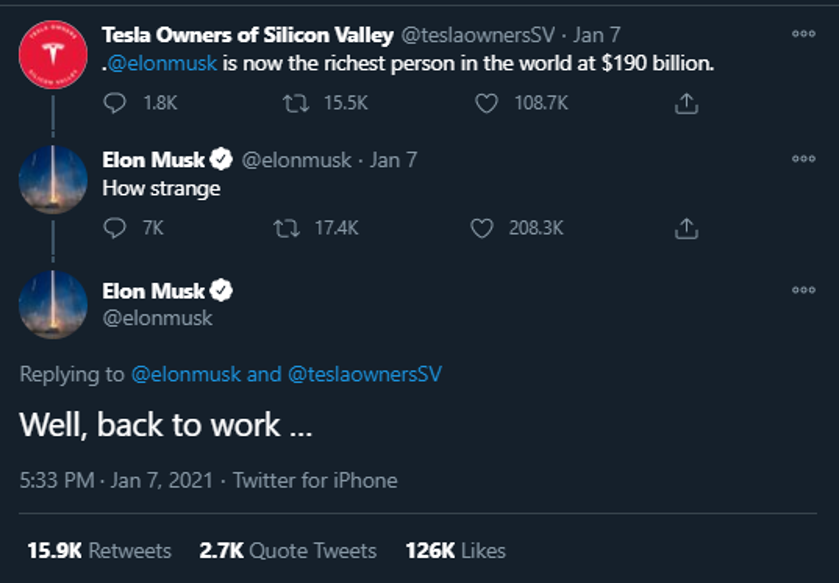View the 2.7K Quote Tweets list

tap(288, 551)
